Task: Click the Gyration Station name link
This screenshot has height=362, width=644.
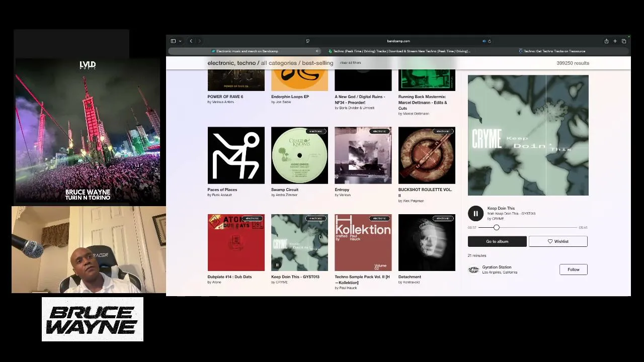Action: [497, 267]
